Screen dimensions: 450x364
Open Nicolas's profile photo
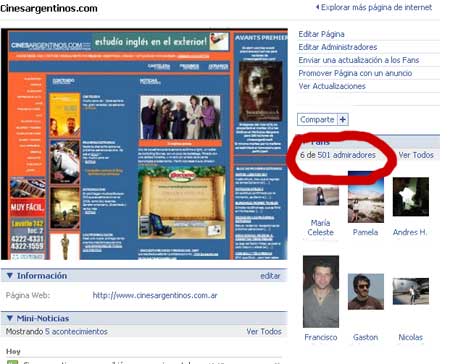(411, 291)
